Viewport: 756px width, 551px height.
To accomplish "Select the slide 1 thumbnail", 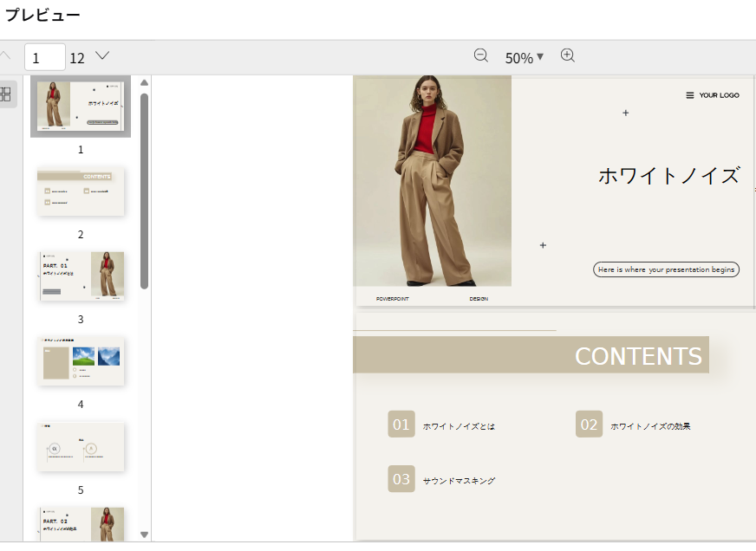I will tap(81, 107).
